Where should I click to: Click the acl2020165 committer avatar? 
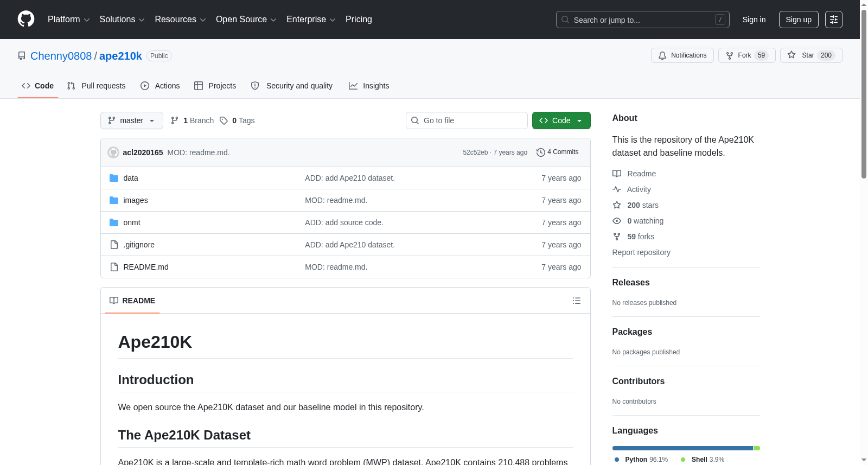coord(113,152)
